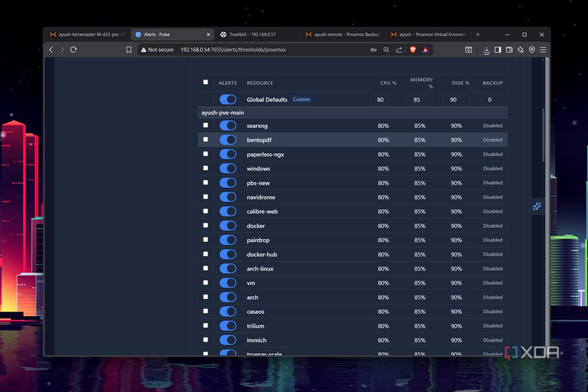Click the page vertical scrollbar thumb
This screenshot has height=392, width=588.
(543, 136)
